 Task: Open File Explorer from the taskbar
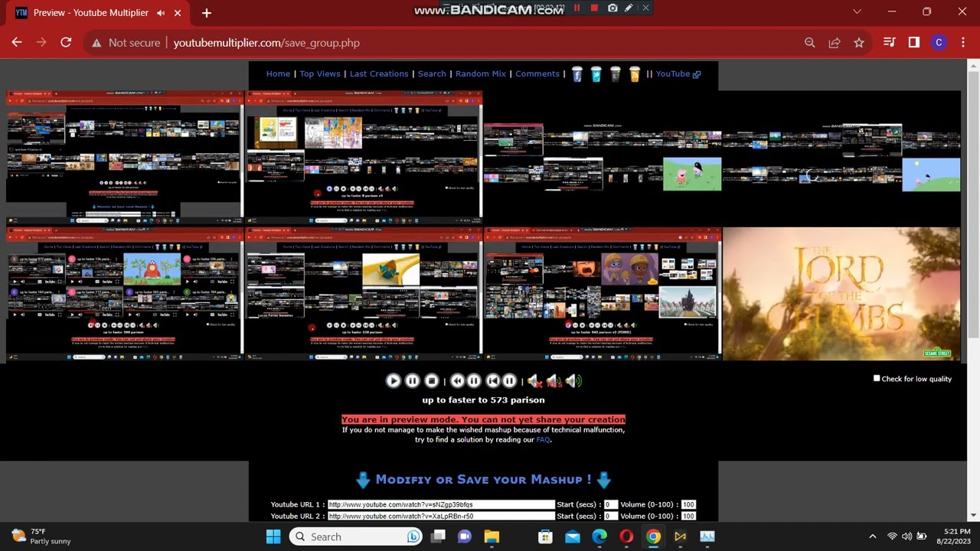tap(492, 536)
